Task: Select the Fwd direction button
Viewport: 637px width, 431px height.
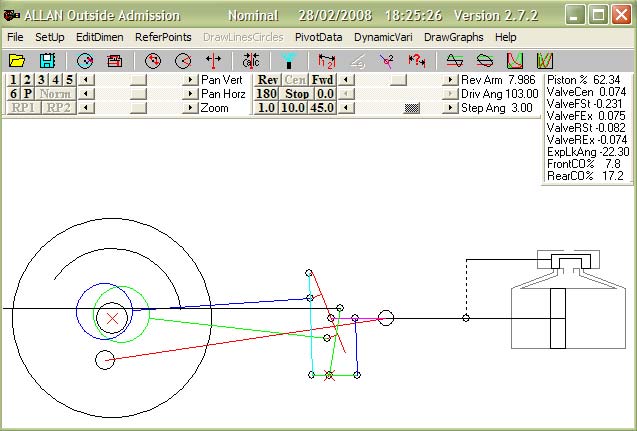Action: pyautogui.click(x=323, y=79)
